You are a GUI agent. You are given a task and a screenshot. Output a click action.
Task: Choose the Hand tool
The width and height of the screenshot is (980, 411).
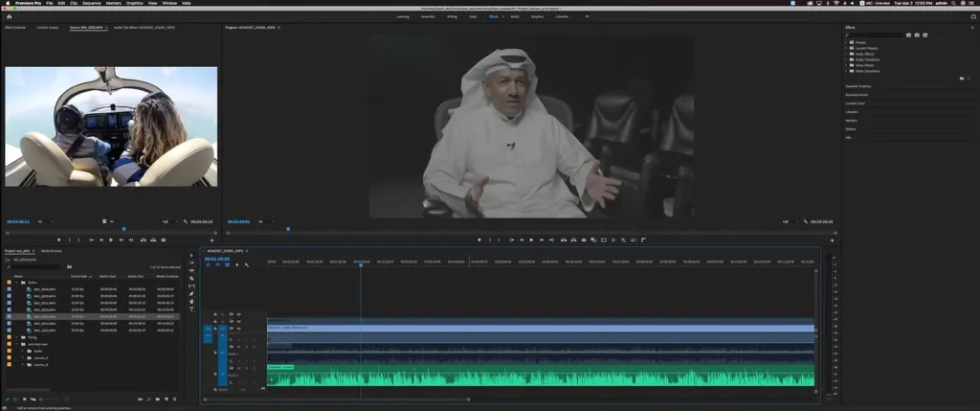[x=191, y=302]
